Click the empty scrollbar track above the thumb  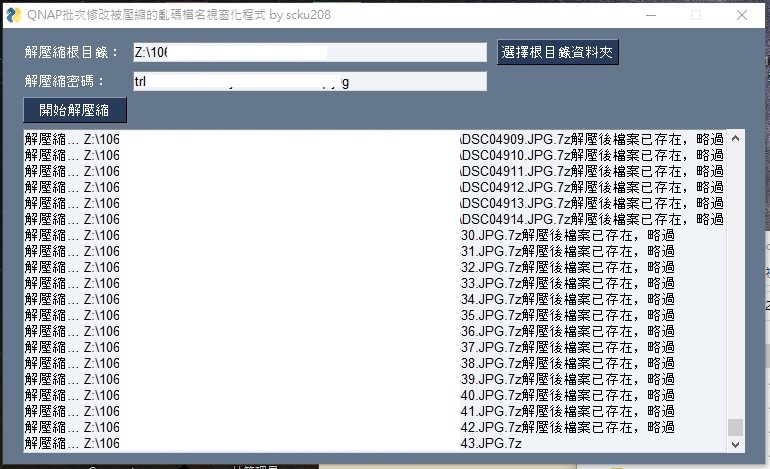click(736, 280)
